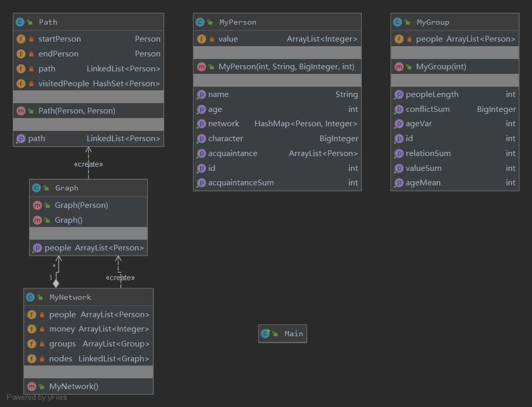
Task: Click the method icon for MyNetwork() constructor
Action: (x=32, y=386)
